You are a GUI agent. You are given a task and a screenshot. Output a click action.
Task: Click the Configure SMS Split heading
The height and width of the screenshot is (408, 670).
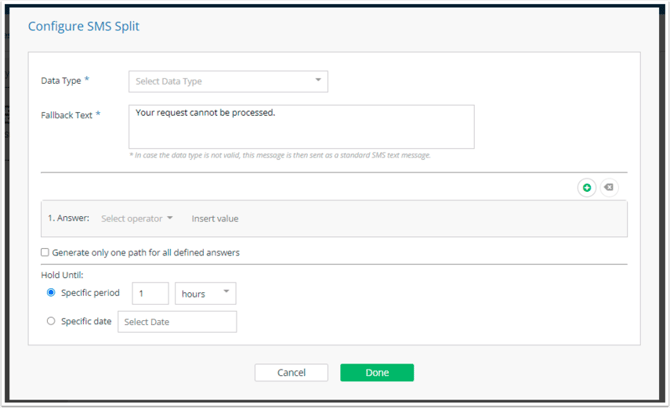(84, 26)
